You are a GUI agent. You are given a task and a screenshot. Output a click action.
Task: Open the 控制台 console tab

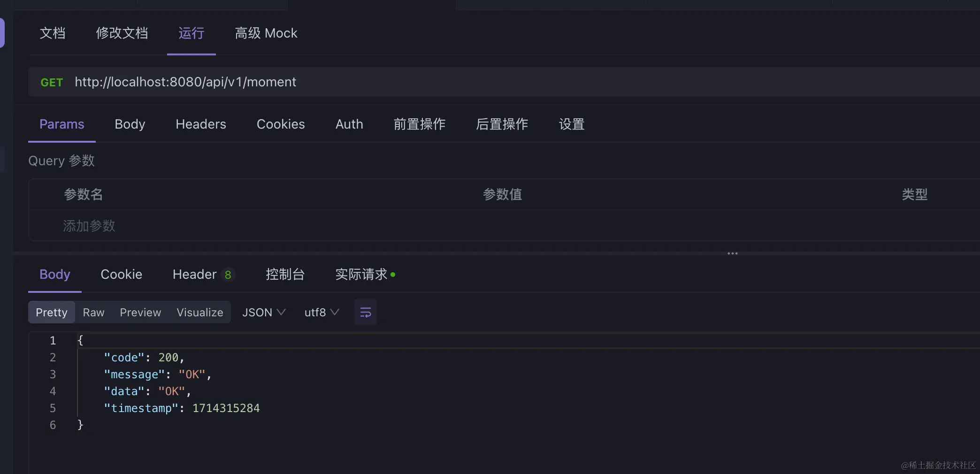[285, 275]
